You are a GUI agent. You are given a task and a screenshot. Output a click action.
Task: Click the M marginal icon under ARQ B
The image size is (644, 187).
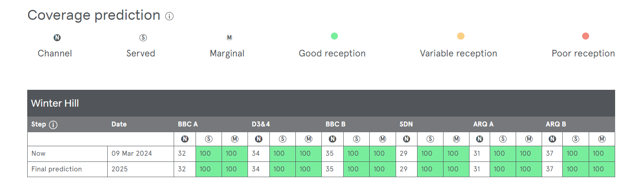pyautogui.click(x=602, y=139)
